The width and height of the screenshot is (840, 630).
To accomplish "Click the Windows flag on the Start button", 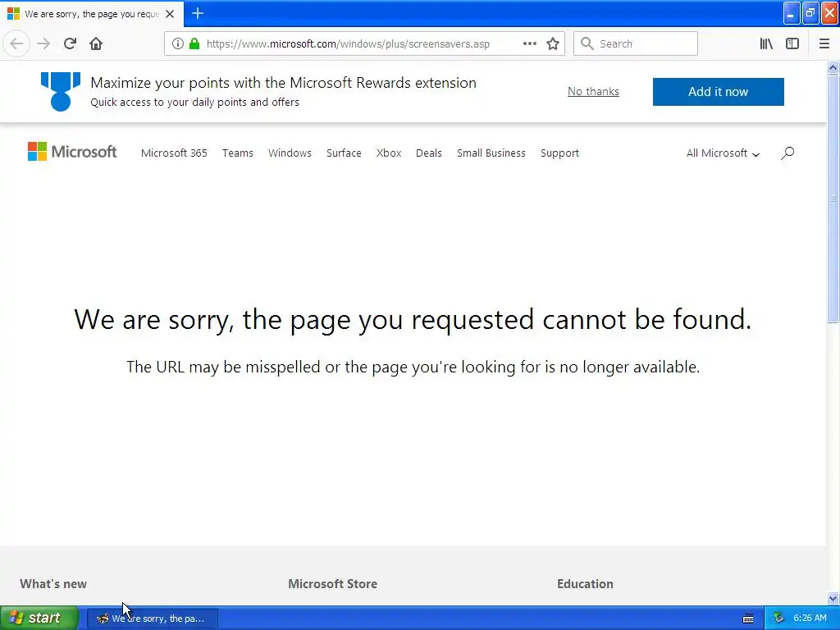I will [16, 618].
